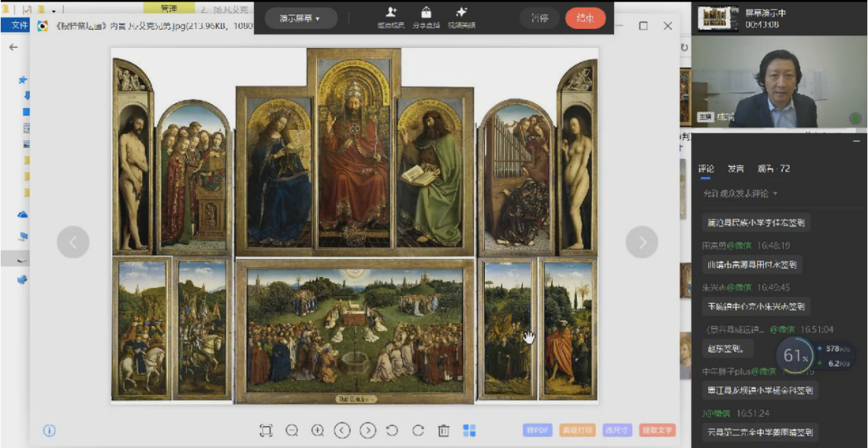Show image info with circled i icon
The height and width of the screenshot is (448, 868).
[x=49, y=431]
